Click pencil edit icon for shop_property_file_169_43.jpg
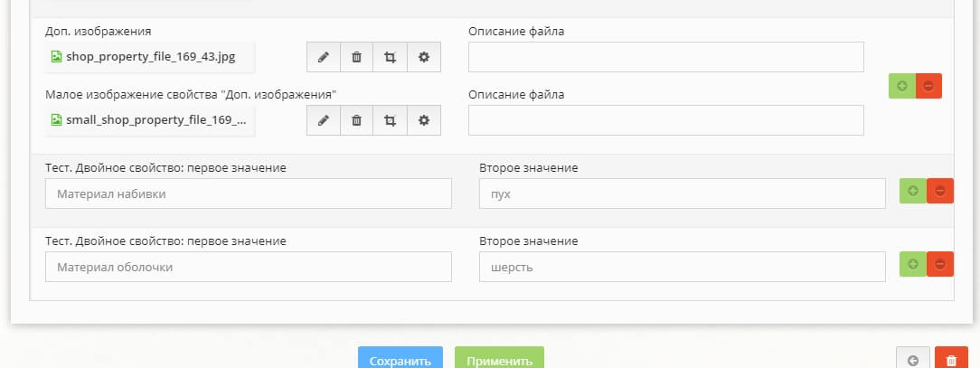The image size is (980, 368). [323, 57]
